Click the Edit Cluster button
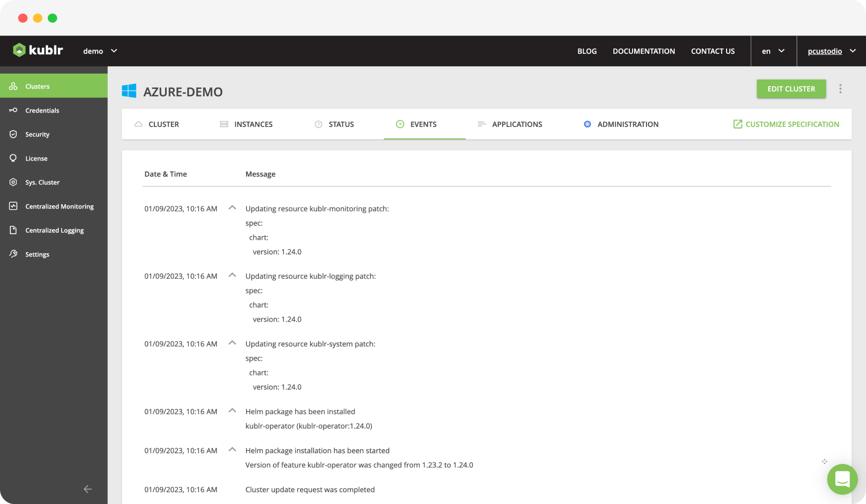 pyautogui.click(x=791, y=89)
